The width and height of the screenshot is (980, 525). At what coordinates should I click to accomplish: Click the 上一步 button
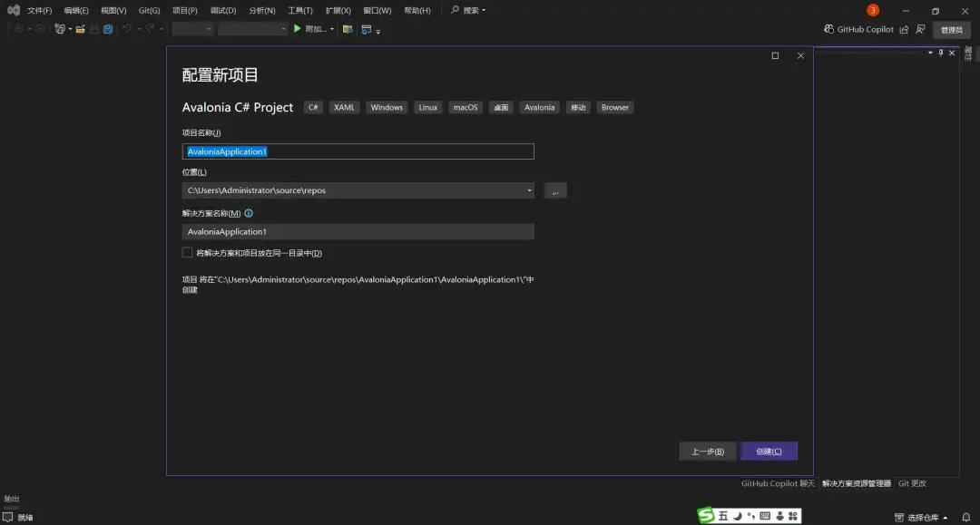[x=707, y=451]
